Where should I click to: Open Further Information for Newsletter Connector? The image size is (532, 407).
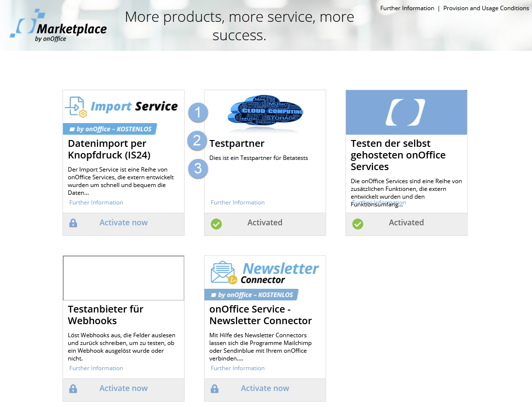point(237,368)
